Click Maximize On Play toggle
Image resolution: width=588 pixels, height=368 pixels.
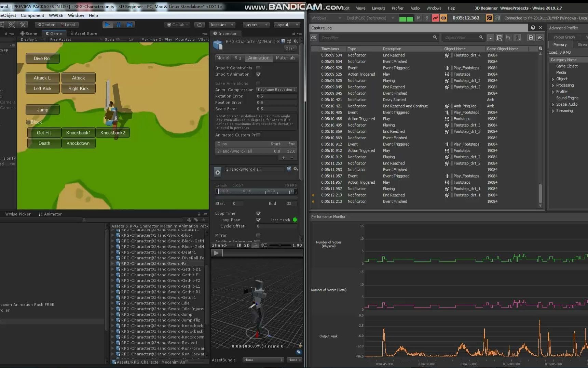156,39
